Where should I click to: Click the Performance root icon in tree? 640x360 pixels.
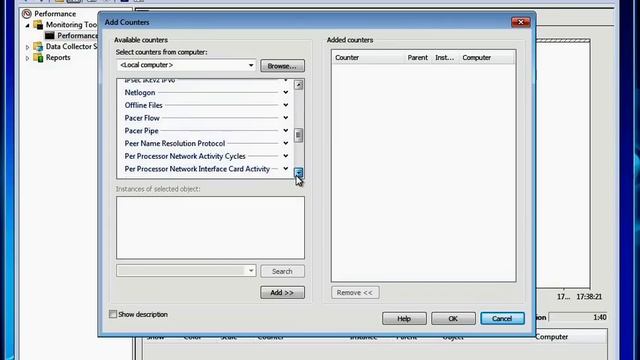(x=27, y=13)
